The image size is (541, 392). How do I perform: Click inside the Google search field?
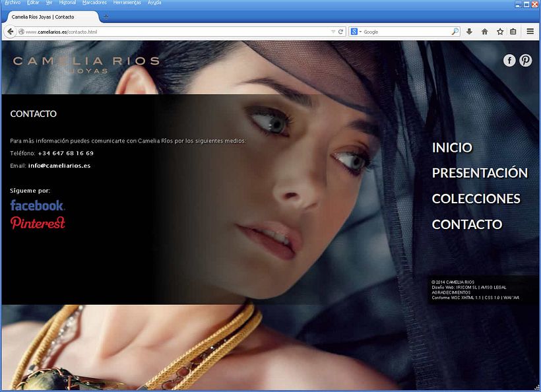click(x=406, y=32)
